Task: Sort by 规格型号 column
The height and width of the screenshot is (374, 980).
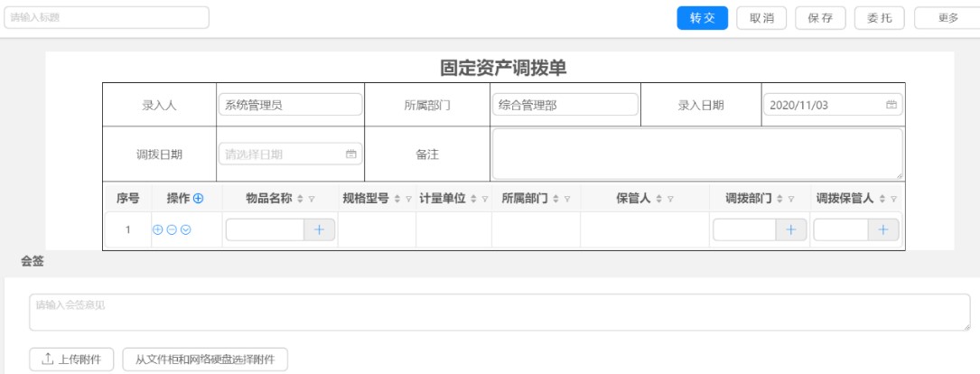Action: coord(397,199)
